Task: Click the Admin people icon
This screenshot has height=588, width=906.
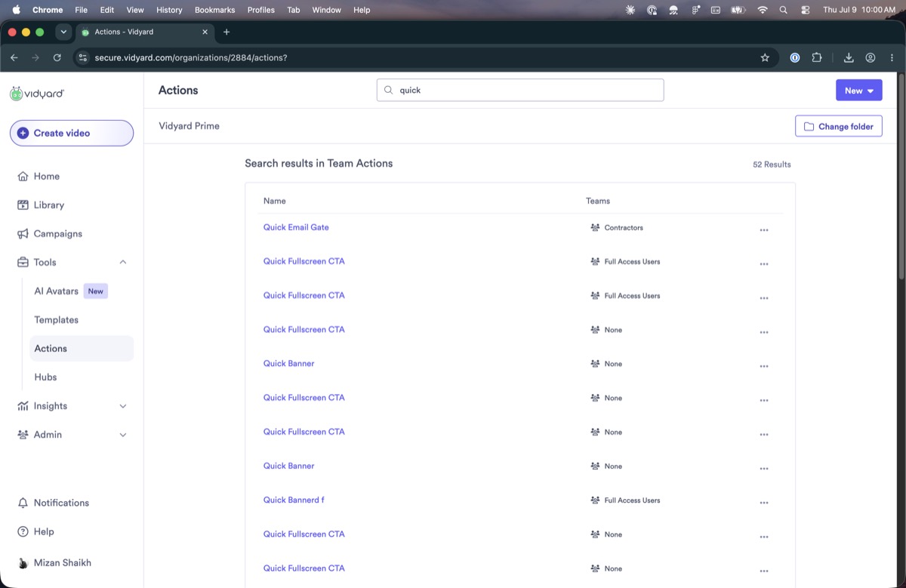Action: click(x=23, y=435)
